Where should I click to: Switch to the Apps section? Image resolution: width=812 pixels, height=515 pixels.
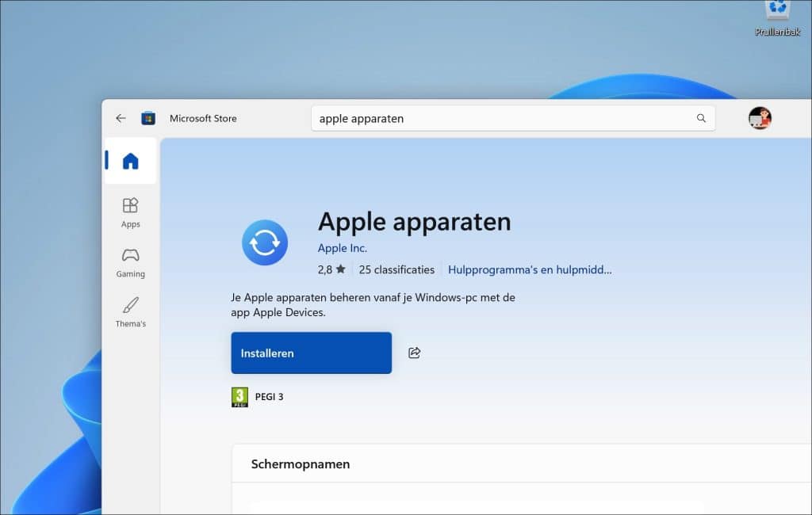pyautogui.click(x=131, y=212)
